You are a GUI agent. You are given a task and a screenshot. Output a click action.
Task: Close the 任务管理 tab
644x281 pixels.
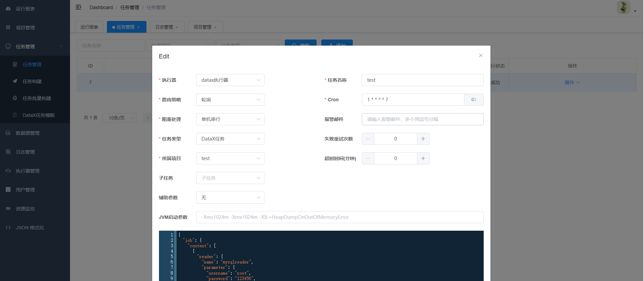click(139, 27)
